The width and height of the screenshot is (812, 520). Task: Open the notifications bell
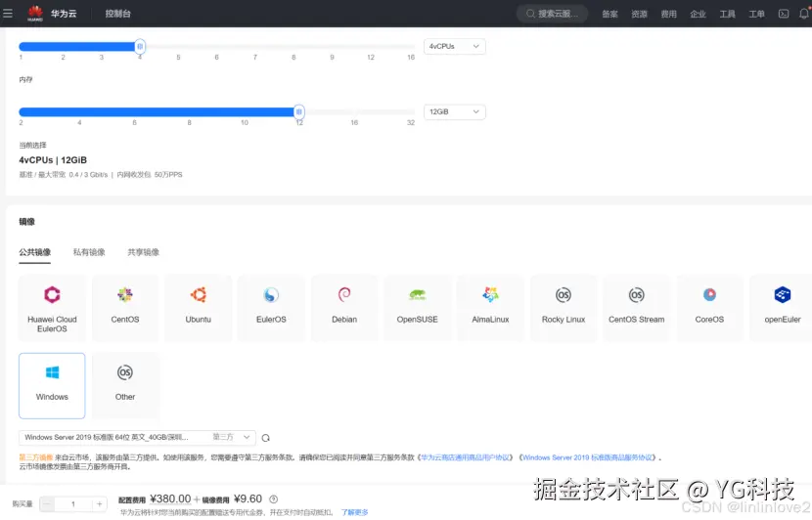click(x=804, y=14)
